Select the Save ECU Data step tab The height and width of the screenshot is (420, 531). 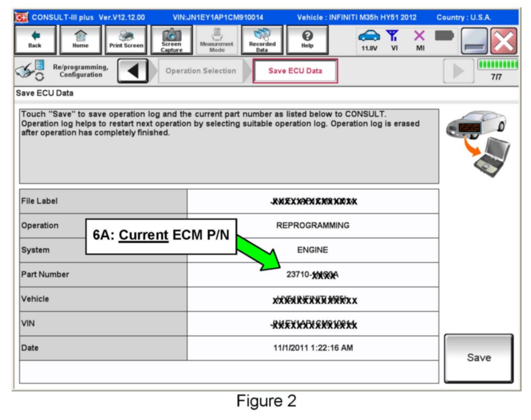(x=295, y=71)
